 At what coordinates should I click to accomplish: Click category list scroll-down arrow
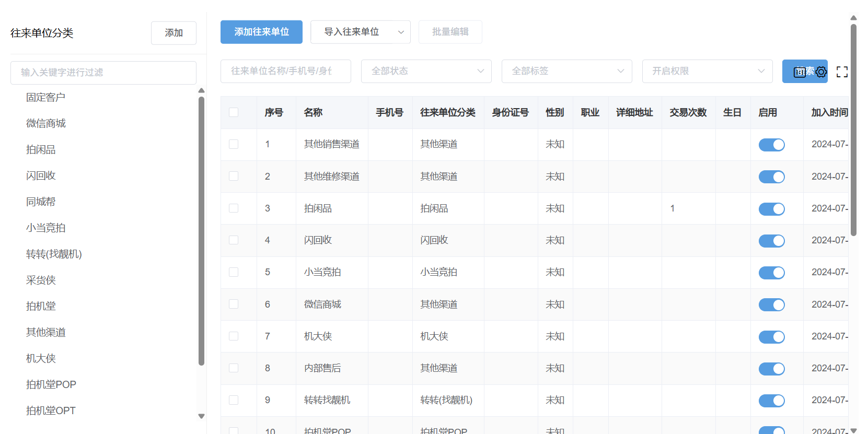point(201,416)
